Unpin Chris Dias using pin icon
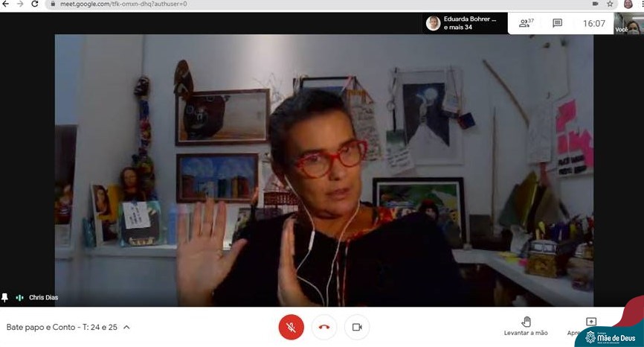Viewport: 644px width, 347px height. (5, 297)
